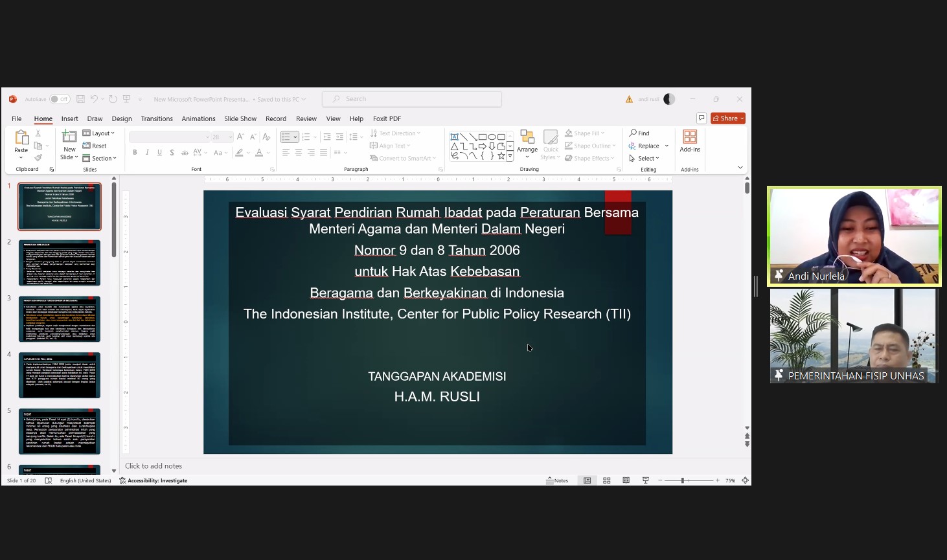The width and height of the screenshot is (947, 560).
Task: Switch to Slide Sorter view icon
Action: pyautogui.click(x=607, y=480)
